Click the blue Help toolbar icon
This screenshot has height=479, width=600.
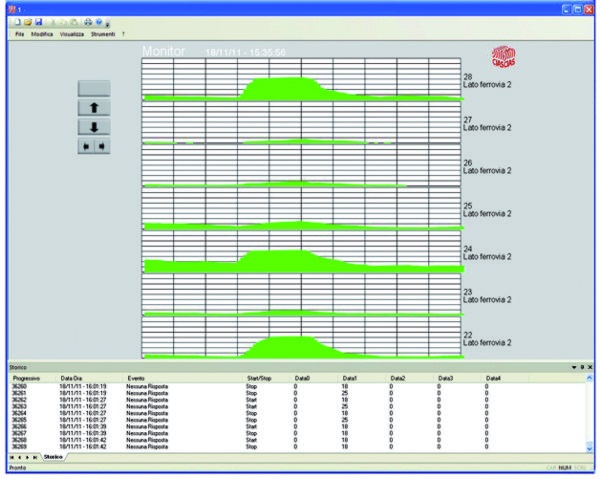[101, 22]
